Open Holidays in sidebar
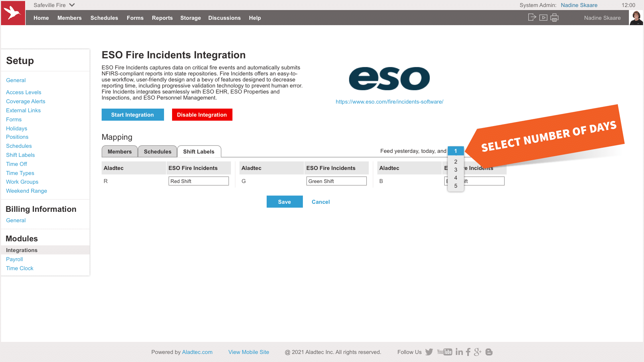The height and width of the screenshot is (362, 644). tap(16, 128)
